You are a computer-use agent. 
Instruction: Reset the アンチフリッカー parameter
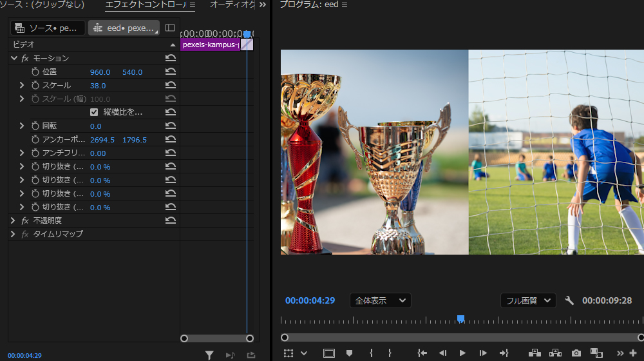171,153
